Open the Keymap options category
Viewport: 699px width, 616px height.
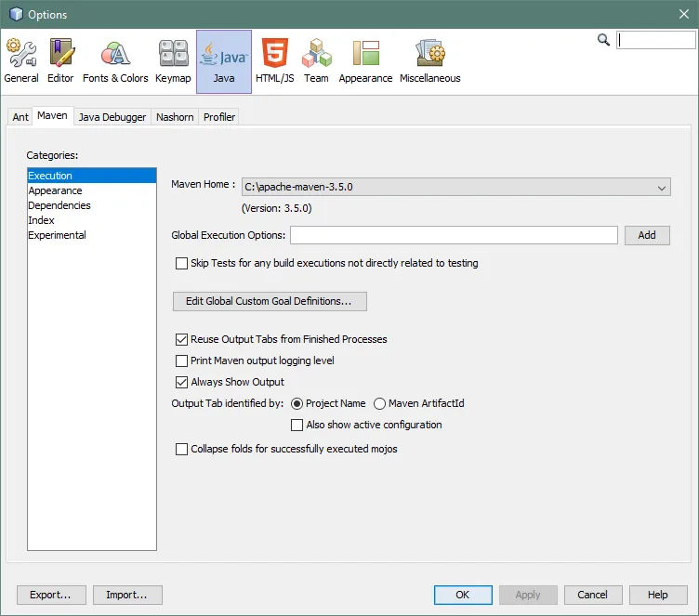[173, 61]
